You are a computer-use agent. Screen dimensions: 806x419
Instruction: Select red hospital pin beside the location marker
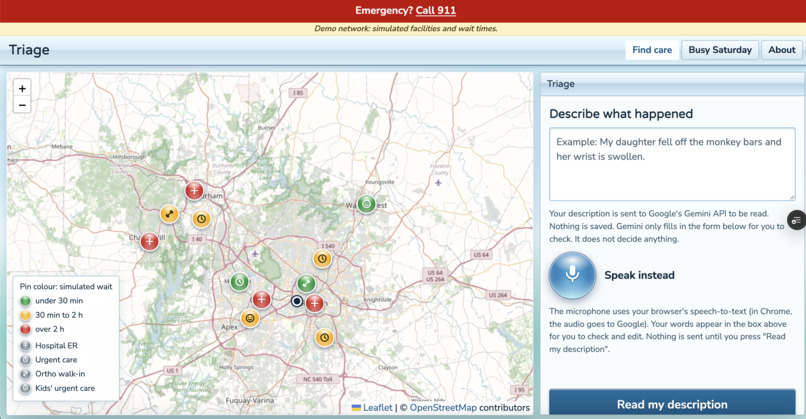click(315, 303)
